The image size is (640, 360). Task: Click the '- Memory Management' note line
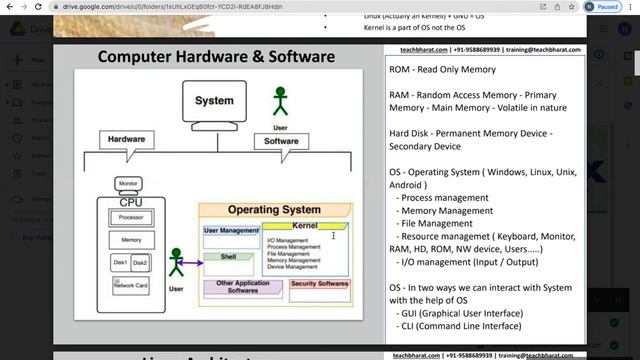[x=444, y=211]
